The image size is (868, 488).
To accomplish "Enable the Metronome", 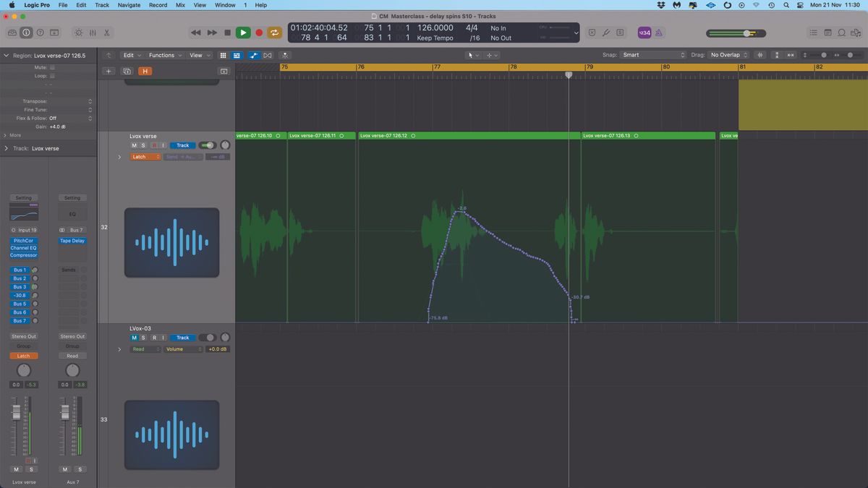I will [658, 33].
